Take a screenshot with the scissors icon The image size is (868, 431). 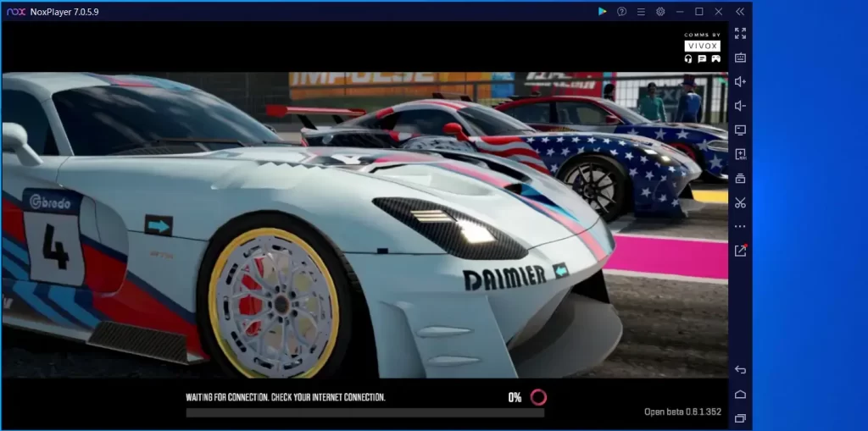(740, 202)
